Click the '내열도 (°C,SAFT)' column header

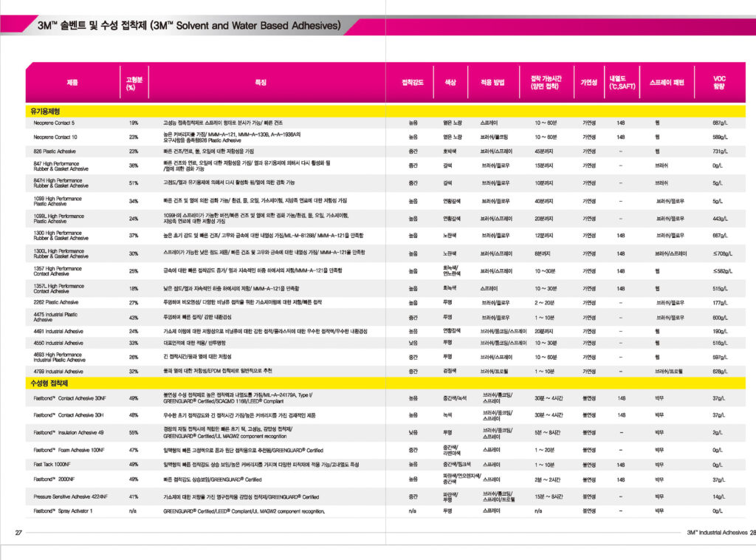coord(622,83)
